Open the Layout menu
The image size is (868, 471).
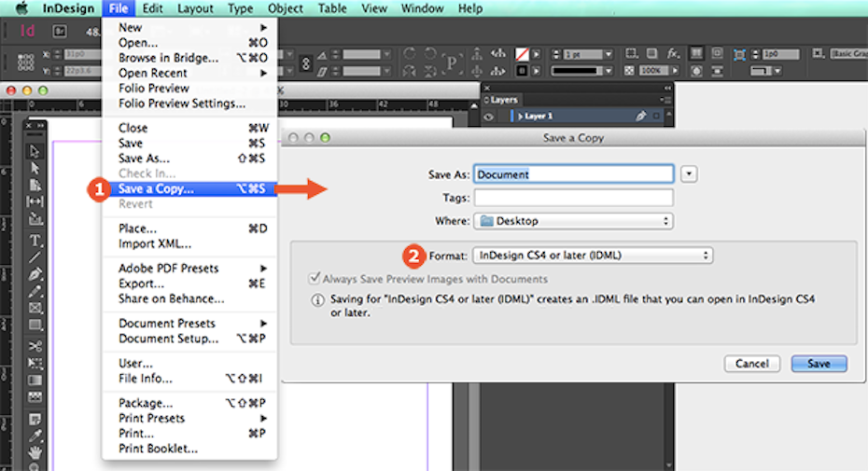tap(195, 8)
